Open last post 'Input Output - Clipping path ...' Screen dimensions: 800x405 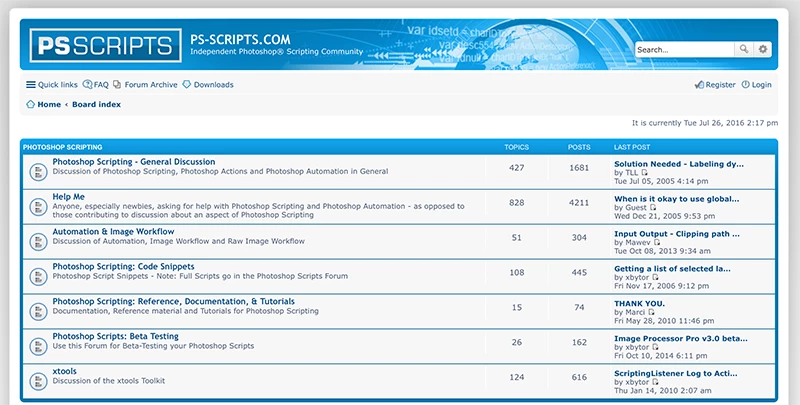[x=677, y=234]
